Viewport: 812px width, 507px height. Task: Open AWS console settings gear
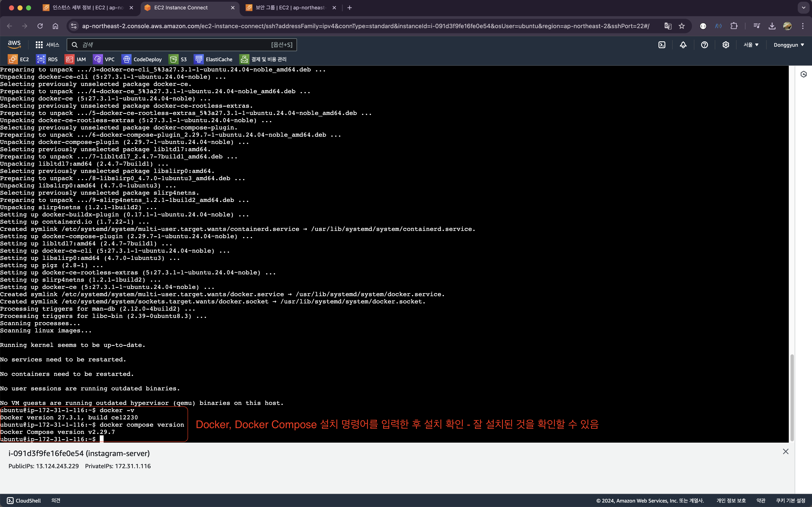tap(725, 45)
